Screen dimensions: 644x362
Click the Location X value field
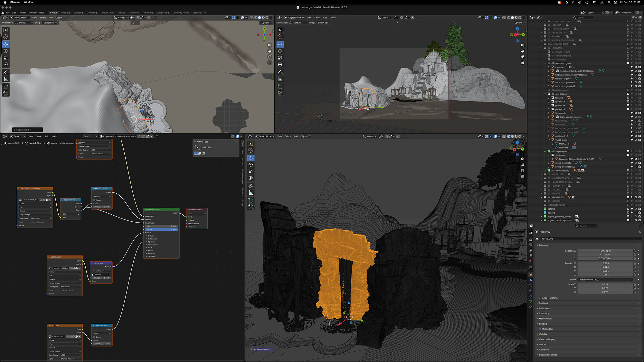point(605,251)
